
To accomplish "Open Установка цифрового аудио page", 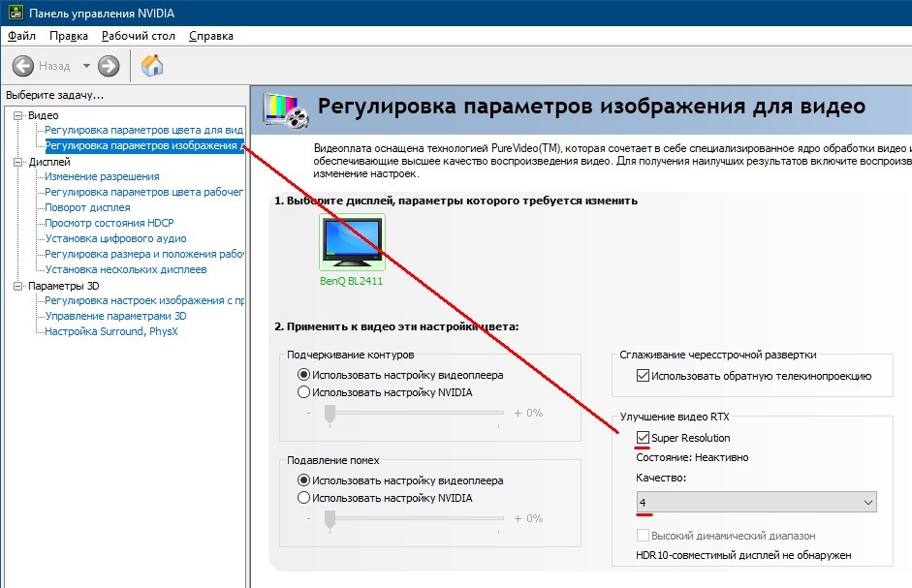I will click(115, 238).
